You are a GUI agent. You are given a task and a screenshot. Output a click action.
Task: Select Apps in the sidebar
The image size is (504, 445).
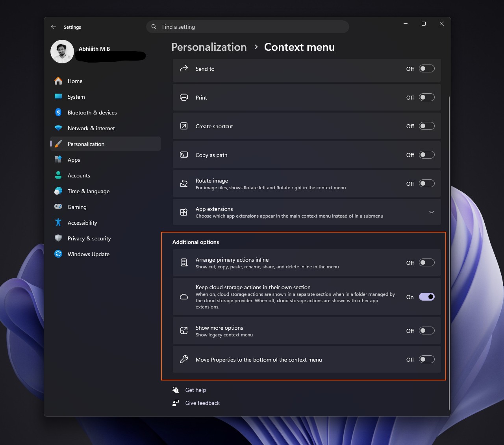(x=106, y=159)
